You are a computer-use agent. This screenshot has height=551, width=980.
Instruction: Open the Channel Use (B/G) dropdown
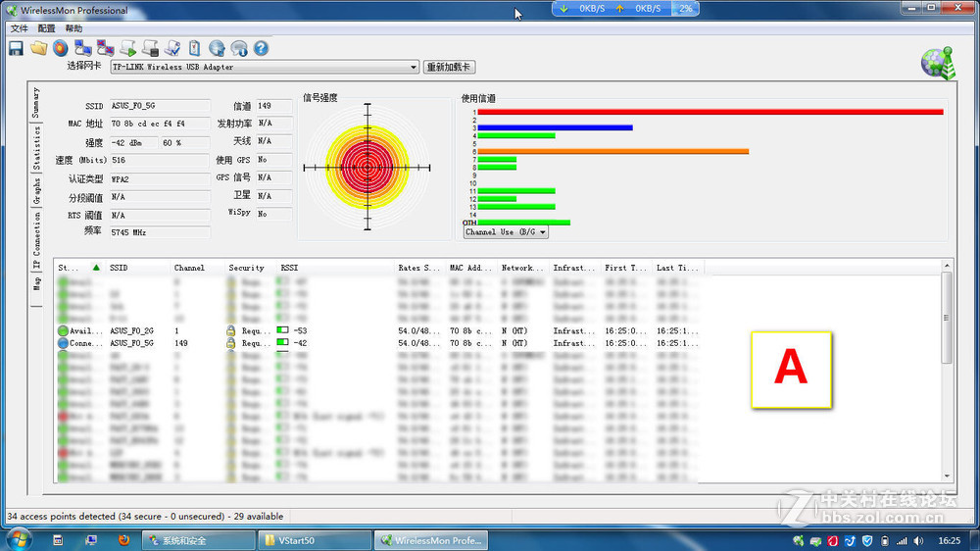click(x=506, y=232)
